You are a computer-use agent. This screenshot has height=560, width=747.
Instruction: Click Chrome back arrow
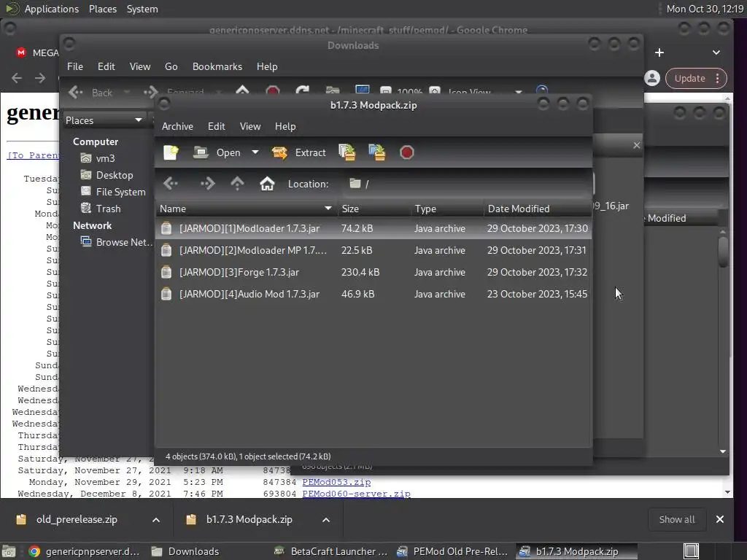(17, 78)
